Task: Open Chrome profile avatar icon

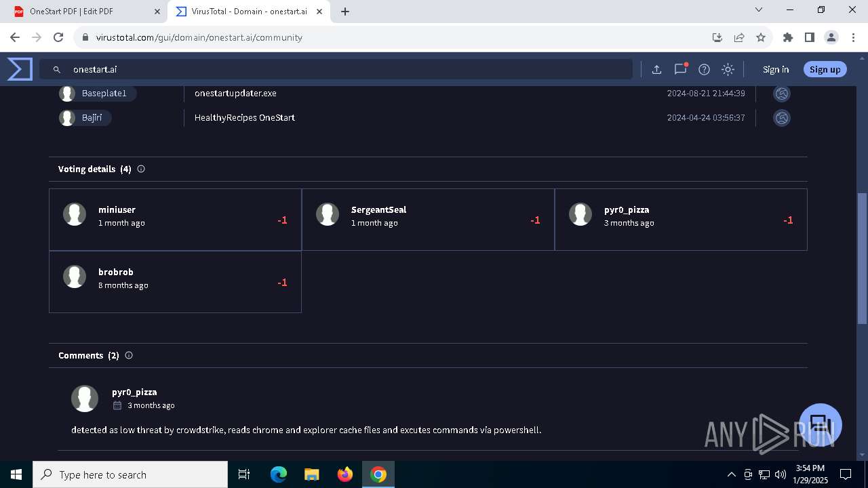Action: 831,37
